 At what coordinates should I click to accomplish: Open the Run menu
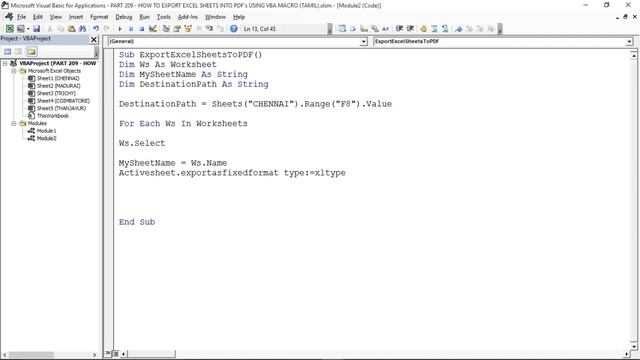pyautogui.click(x=144, y=17)
